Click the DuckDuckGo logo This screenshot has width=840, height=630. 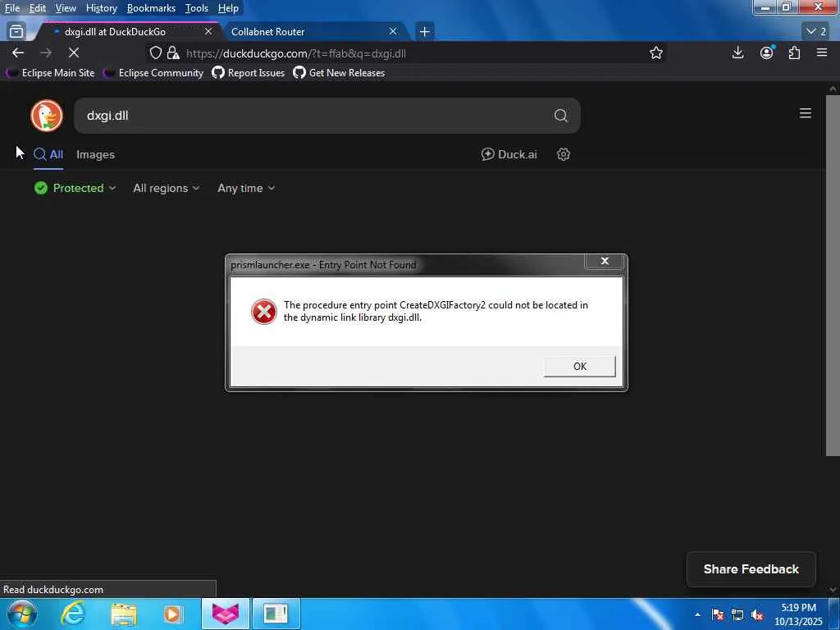[47, 115]
